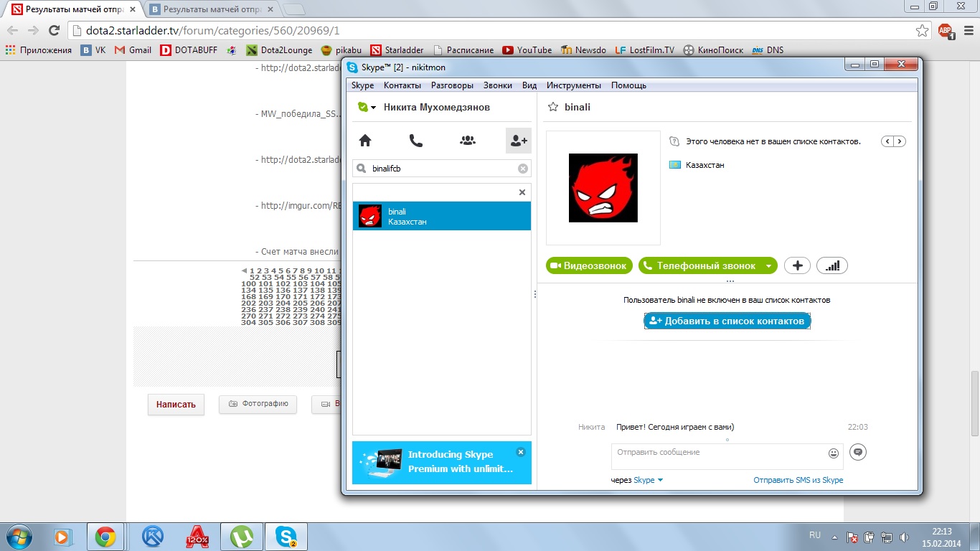Open the Приложения apps shortcut
The height and width of the screenshot is (551, 980).
[x=39, y=50]
